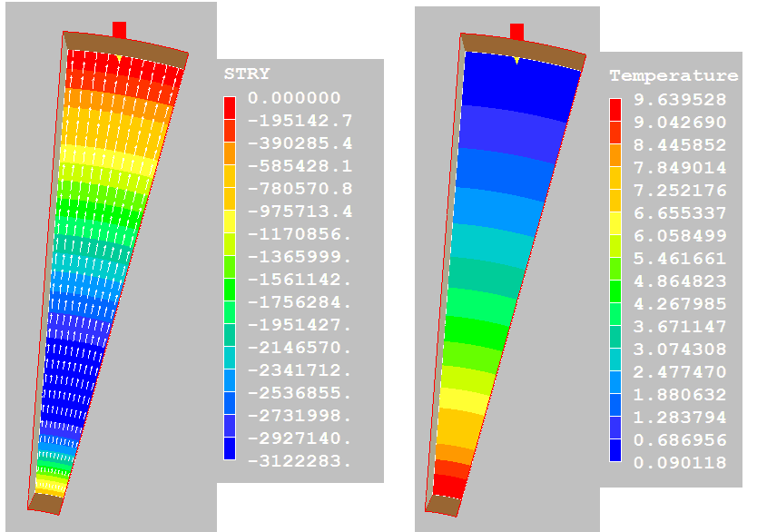The width and height of the screenshot is (757, 532).
Task: Click the brown base plate of STRY model
Action: click(x=45, y=504)
